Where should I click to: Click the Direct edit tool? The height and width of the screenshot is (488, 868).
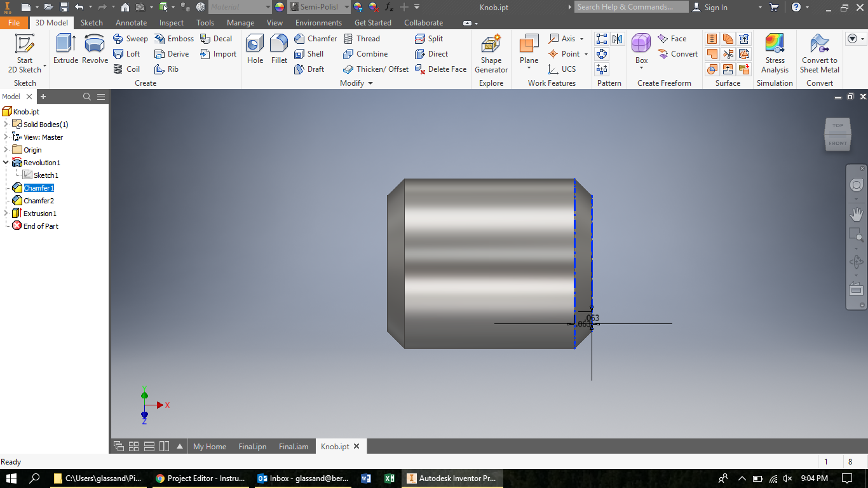point(431,54)
